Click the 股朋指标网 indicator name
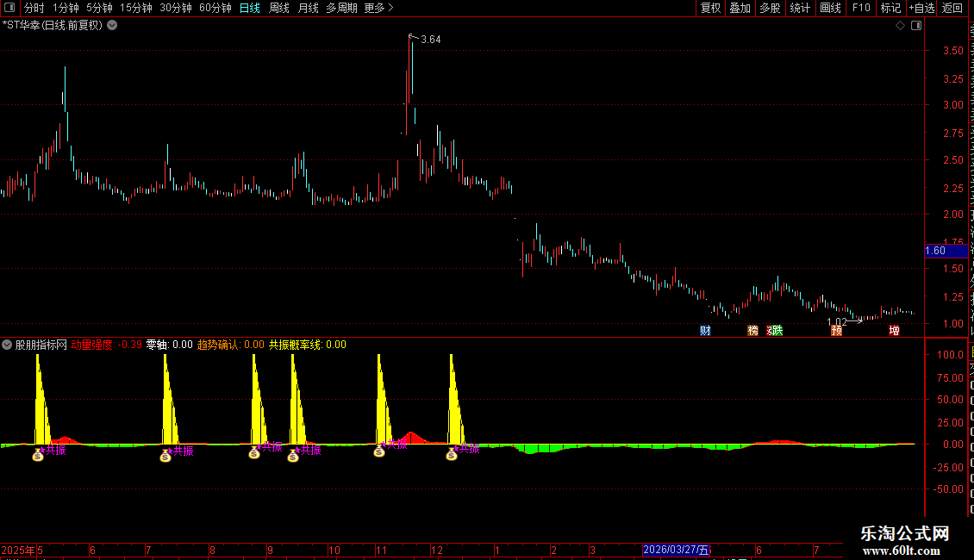974x560 pixels. pos(41,345)
